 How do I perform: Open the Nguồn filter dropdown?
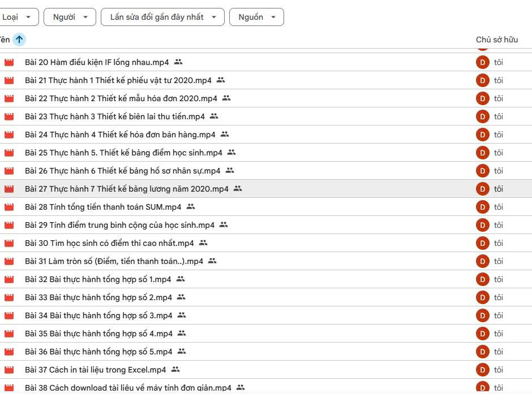click(x=256, y=17)
